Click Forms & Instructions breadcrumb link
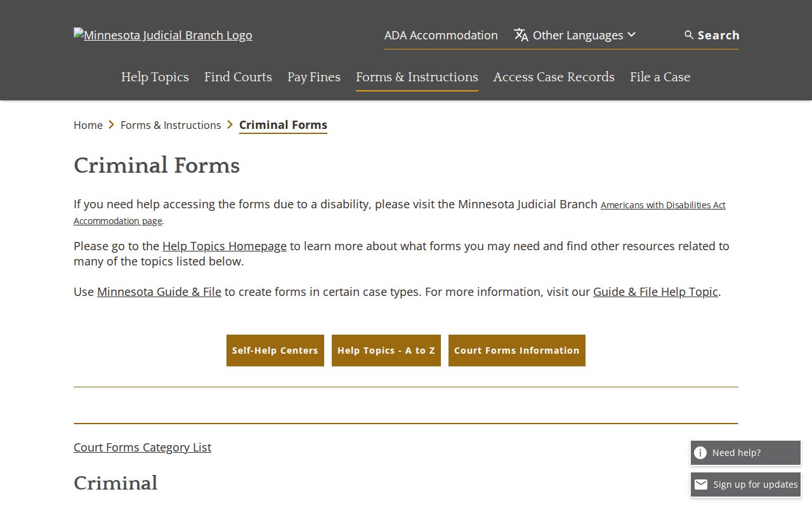This screenshot has width=812, height=508. pos(171,125)
